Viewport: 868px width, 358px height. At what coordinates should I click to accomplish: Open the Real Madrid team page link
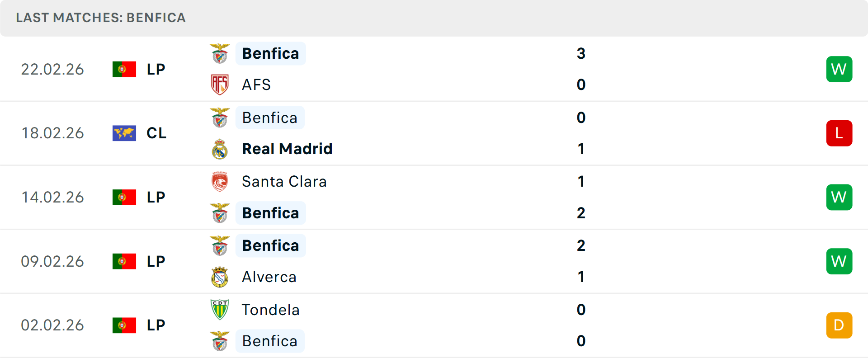287,149
